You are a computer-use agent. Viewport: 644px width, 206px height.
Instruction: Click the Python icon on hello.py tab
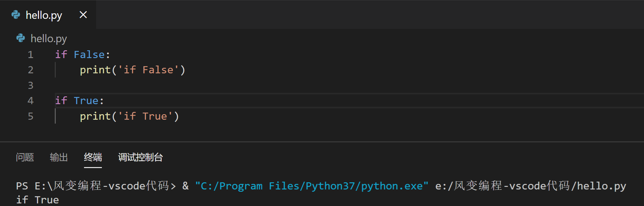point(16,15)
